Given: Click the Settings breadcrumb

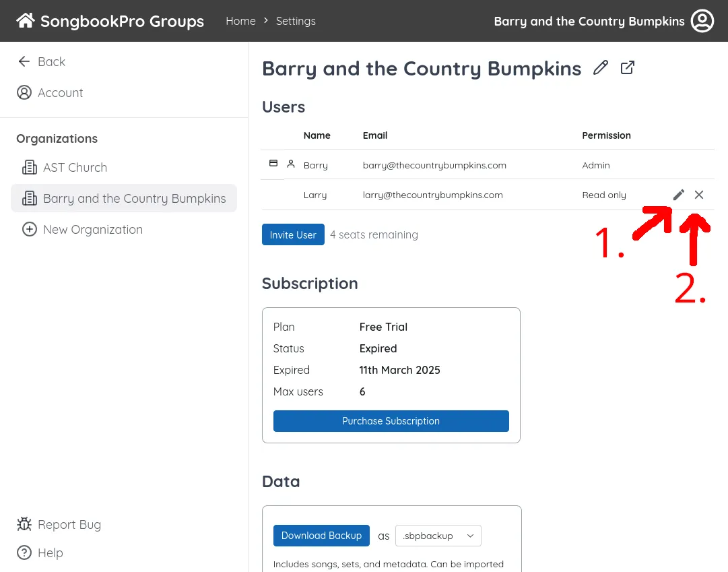Looking at the screenshot, I should (296, 21).
